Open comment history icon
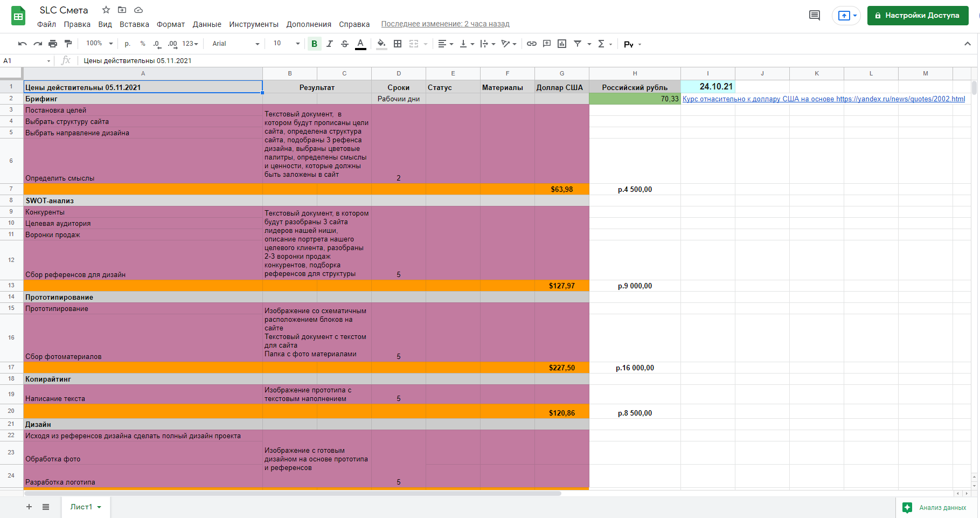 pyautogui.click(x=815, y=16)
